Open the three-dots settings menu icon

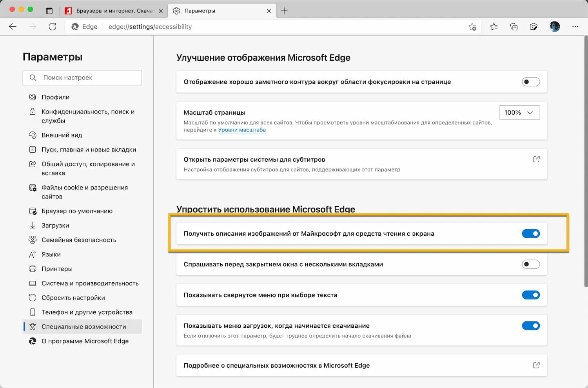tap(575, 27)
